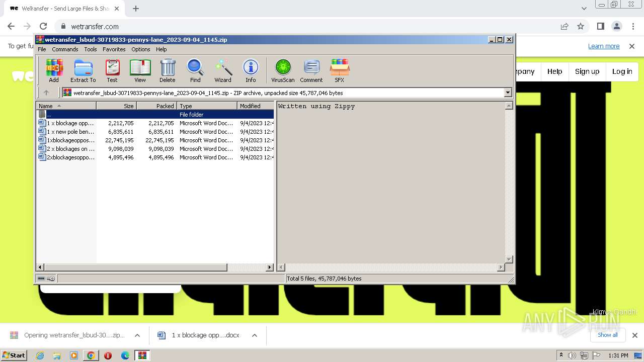Run VirusScan on archive

click(283, 70)
